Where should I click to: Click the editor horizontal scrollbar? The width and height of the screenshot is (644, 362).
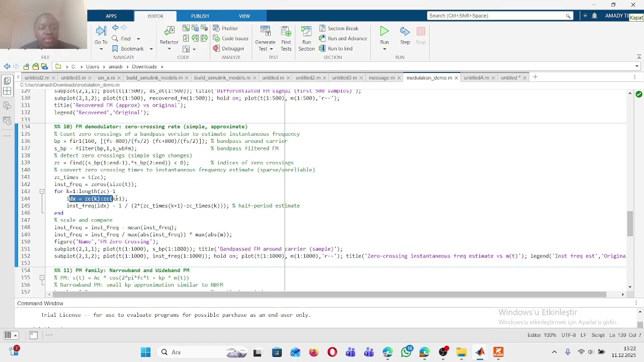coord(330,294)
